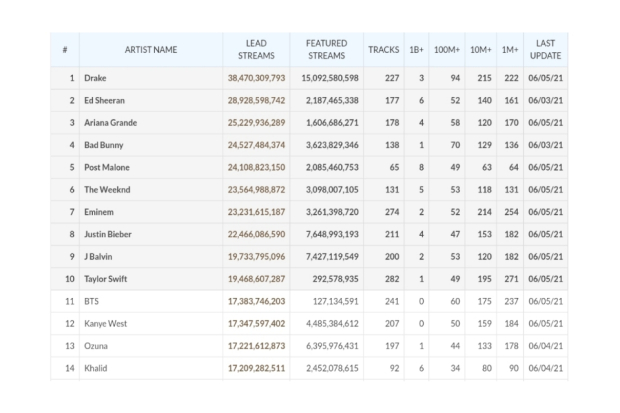Screen dimensions: 620x413
Task: Select Ariana Grande in the list
Action: [110, 123]
